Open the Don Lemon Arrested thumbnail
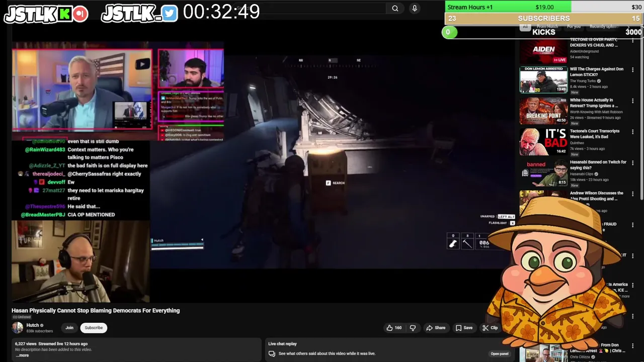The height and width of the screenshot is (362, 644). (543, 79)
